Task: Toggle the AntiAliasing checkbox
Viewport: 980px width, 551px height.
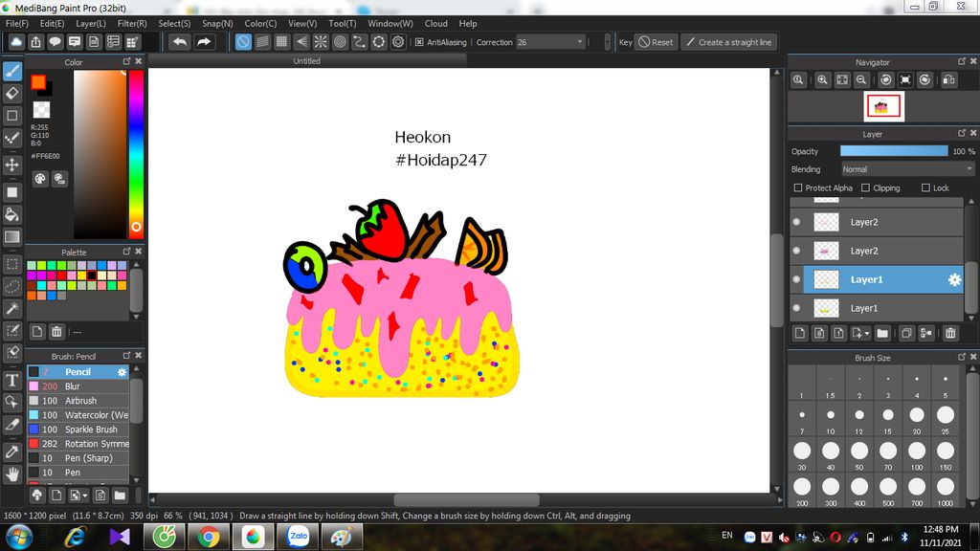Action: pos(419,42)
